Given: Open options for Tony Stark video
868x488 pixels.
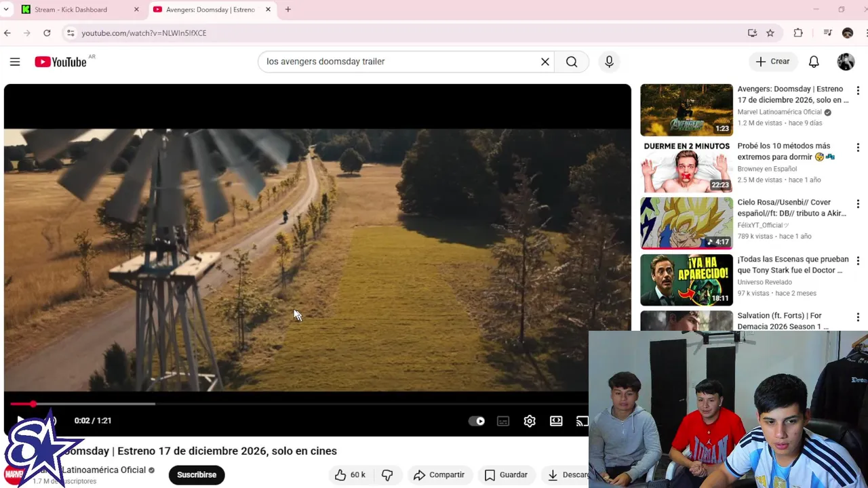Looking at the screenshot, I should (x=858, y=260).
